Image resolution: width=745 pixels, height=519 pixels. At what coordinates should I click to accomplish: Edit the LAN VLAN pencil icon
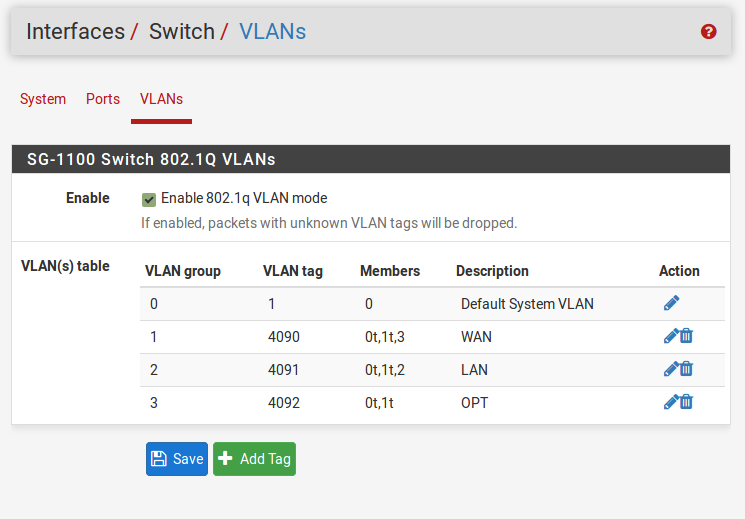(x=670, y=369)
